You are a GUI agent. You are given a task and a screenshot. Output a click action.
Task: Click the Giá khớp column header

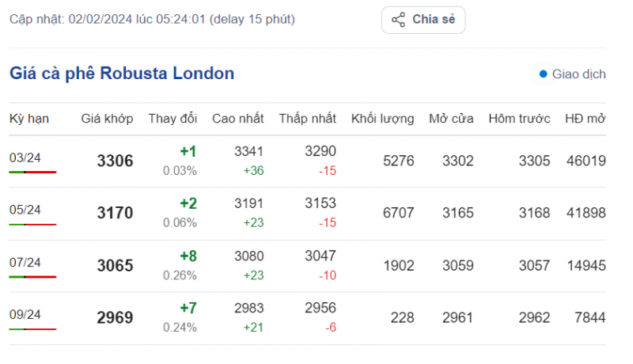107,119
